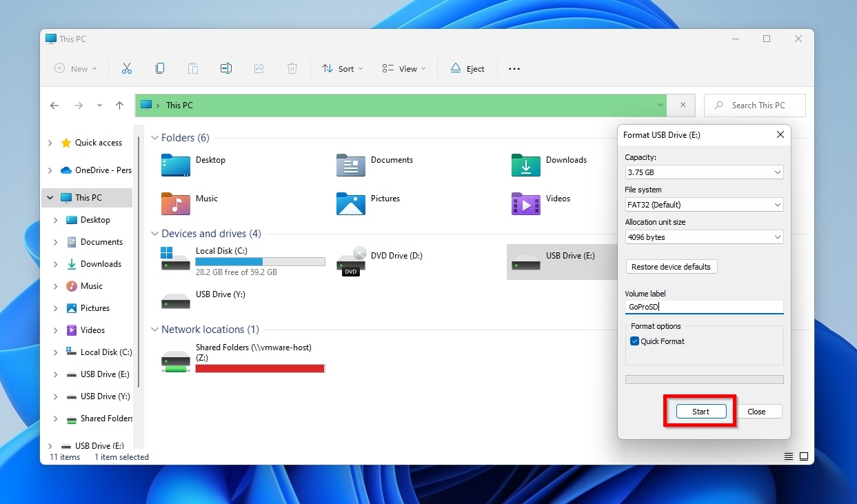Collapse the Devices and drives section
857x504 pixels.
point(154,234)
